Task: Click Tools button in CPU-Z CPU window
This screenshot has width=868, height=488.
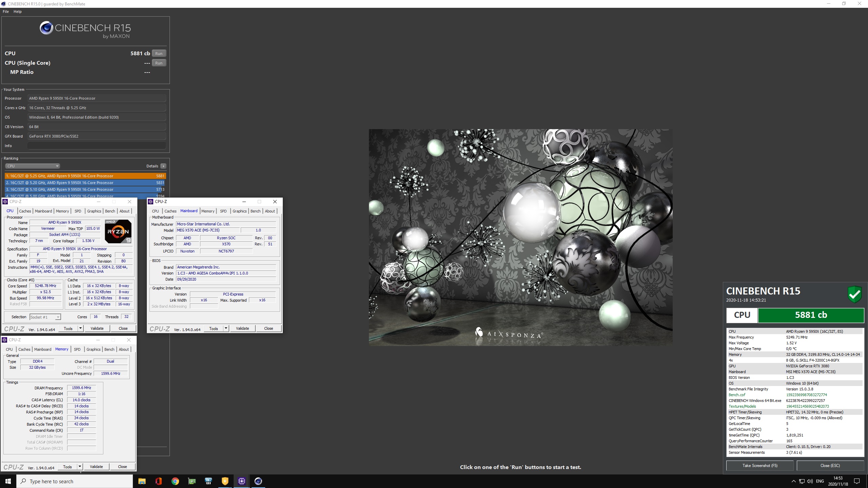Action: tap(68, 328)
